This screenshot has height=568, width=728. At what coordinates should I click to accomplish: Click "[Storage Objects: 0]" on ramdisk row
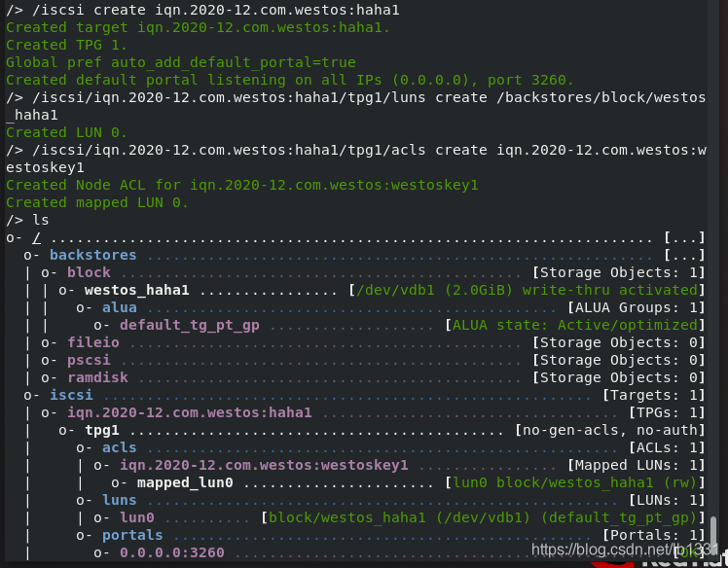pyautogui.click(x=618, y=377)
